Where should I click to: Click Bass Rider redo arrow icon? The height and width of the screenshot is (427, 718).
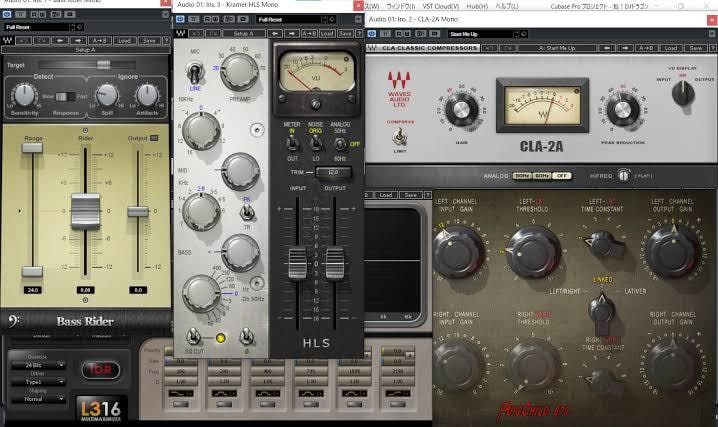click(41, 41)
